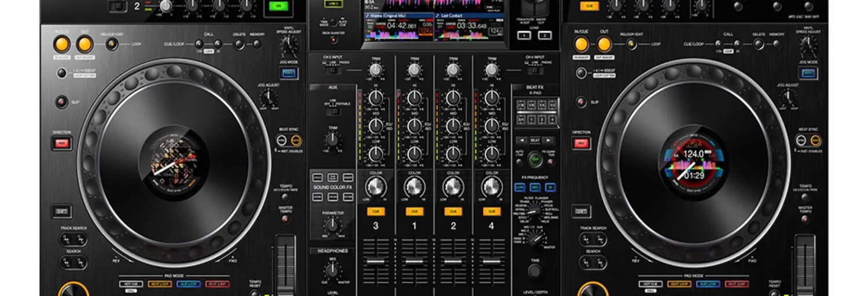The image size is (868, 296).
Task: Toggle the left deck DIRECTION REV button
Action: pyautogui.click(x=61, y=142)
